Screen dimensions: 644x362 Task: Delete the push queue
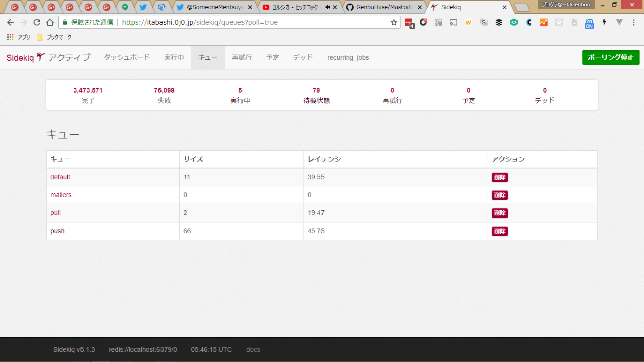(x=499, y=231)
